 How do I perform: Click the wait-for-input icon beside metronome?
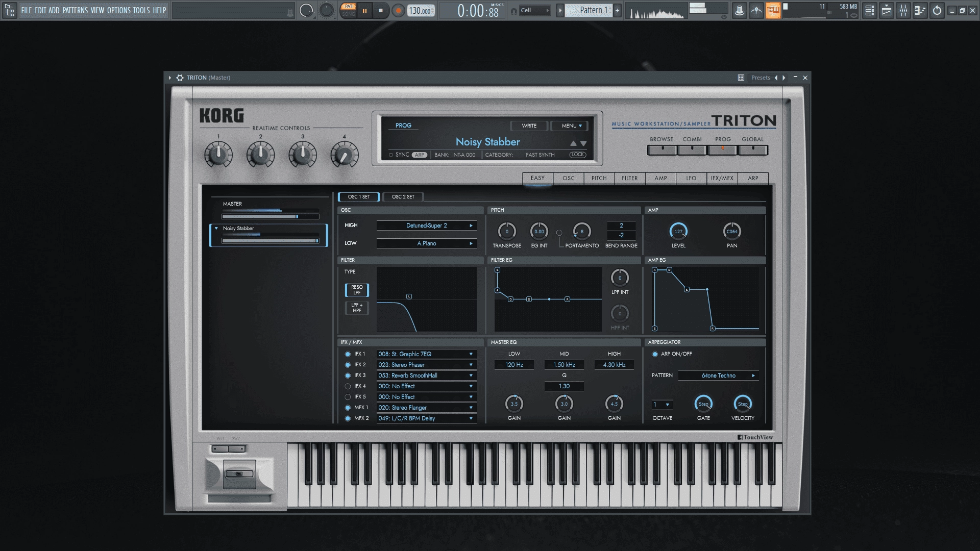(756, 10)
